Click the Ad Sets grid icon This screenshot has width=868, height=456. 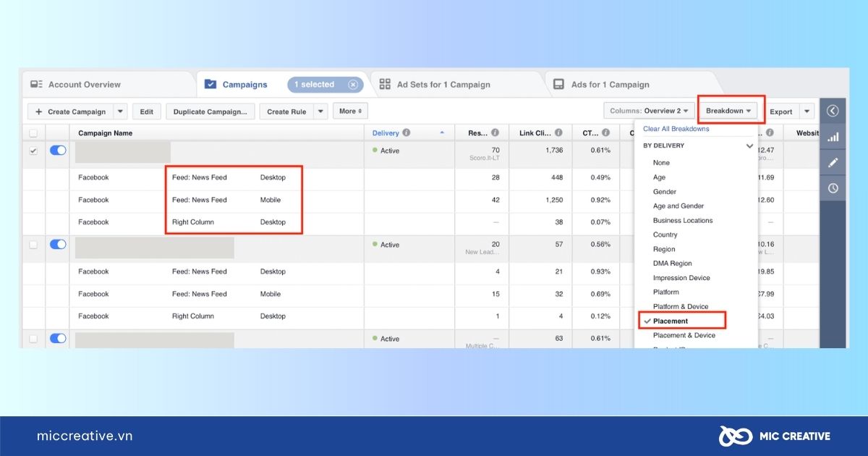point(385,85)
